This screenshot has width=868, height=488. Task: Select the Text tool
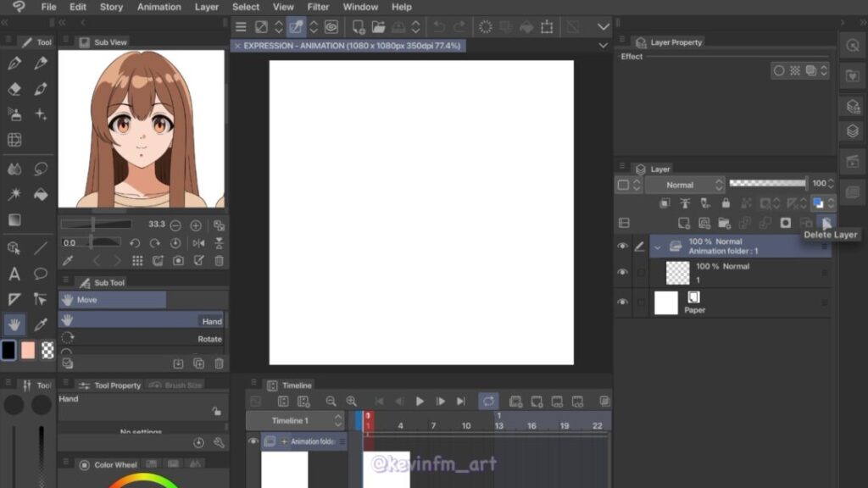(x=14, y=274)
